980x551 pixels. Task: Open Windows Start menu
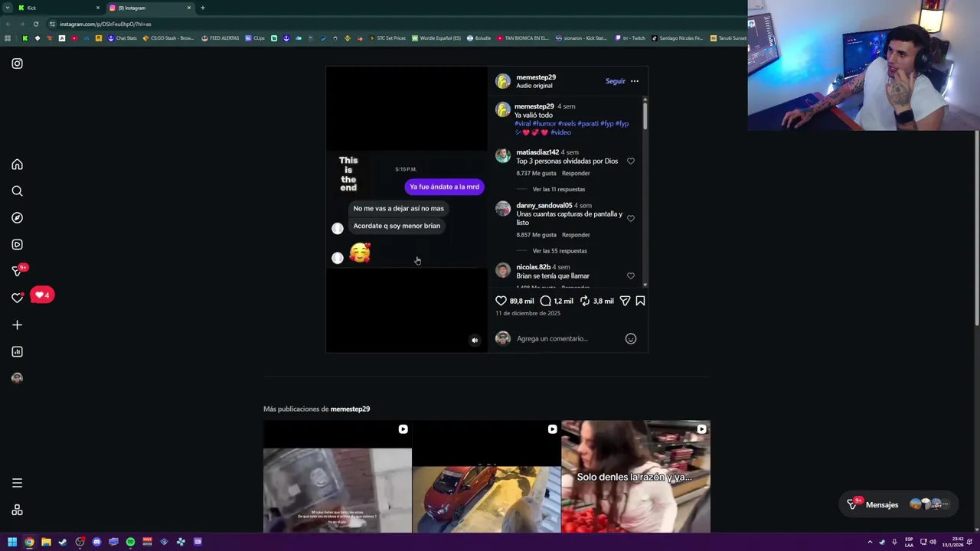pyautogui.click(x=12, y=542)
